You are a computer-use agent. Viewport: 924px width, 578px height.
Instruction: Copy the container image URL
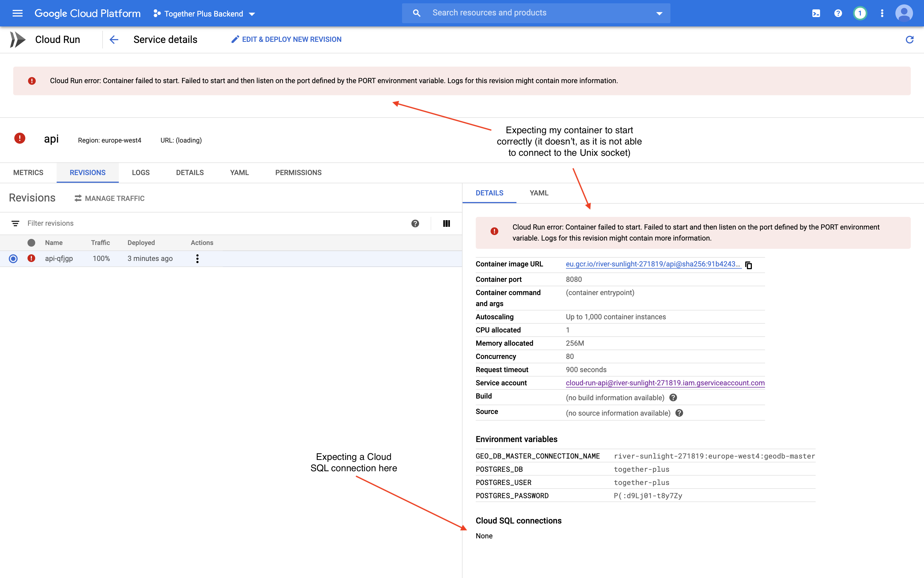coord(749,265)
